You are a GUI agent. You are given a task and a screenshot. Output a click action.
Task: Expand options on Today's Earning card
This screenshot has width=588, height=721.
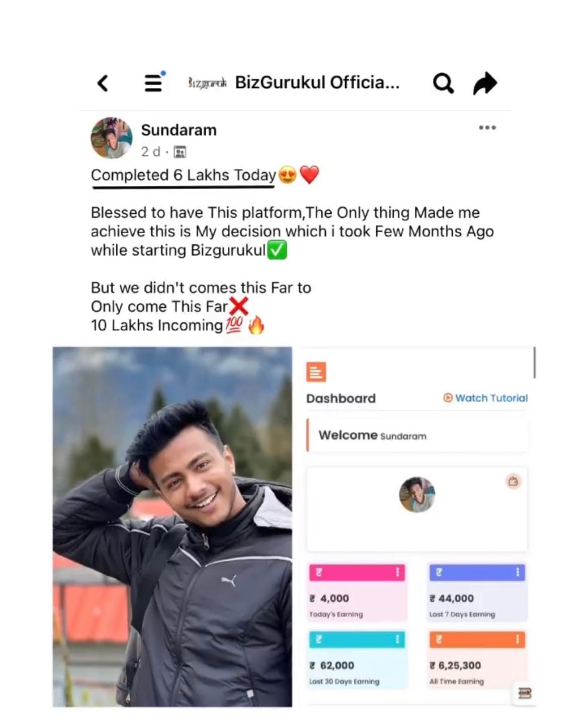397,572
